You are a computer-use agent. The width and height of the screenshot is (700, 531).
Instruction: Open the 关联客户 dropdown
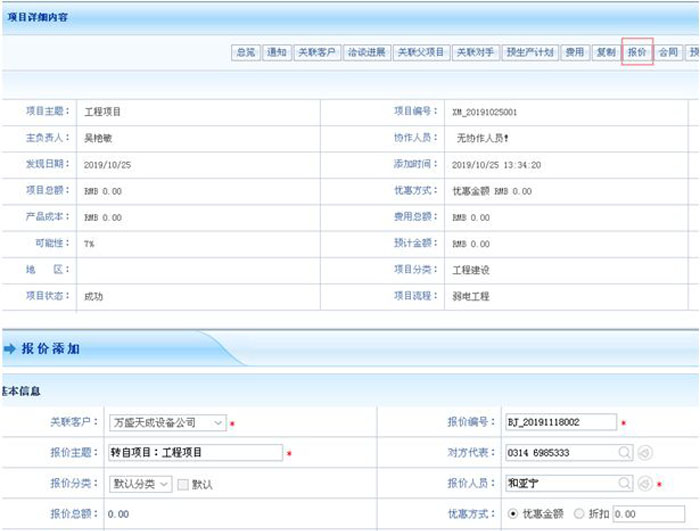(218, 423)
